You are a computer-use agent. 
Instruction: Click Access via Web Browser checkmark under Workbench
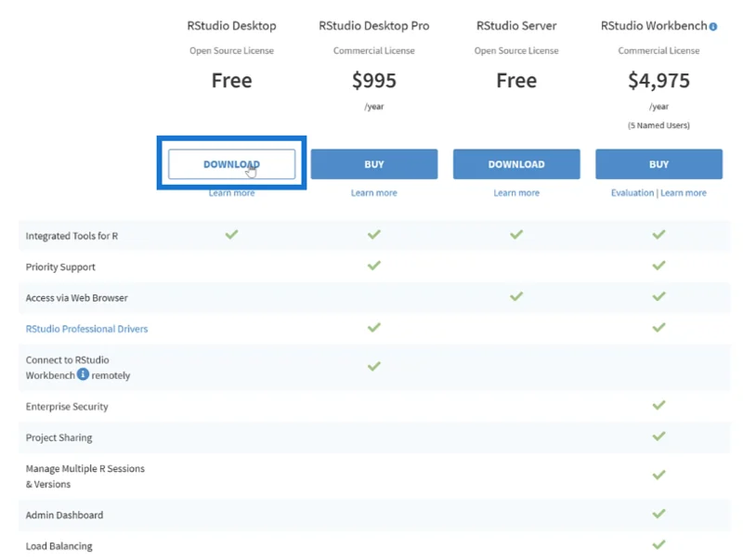pos(658,296)
